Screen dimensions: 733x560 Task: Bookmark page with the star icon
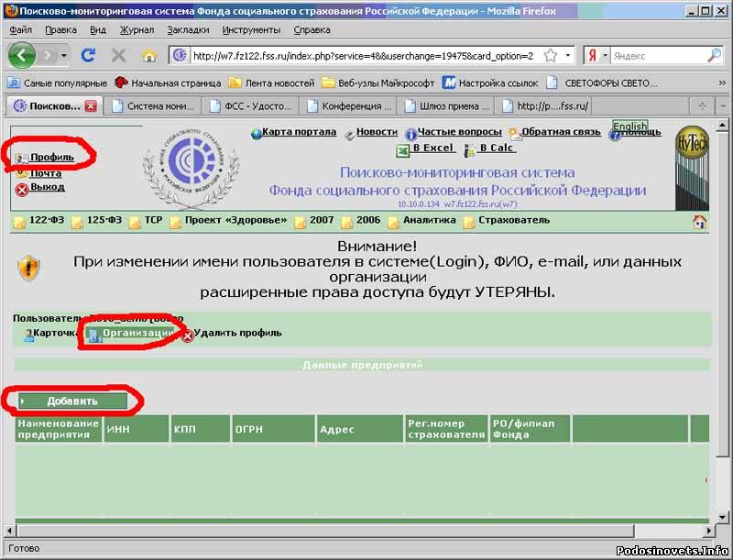(x=551, y=56)
